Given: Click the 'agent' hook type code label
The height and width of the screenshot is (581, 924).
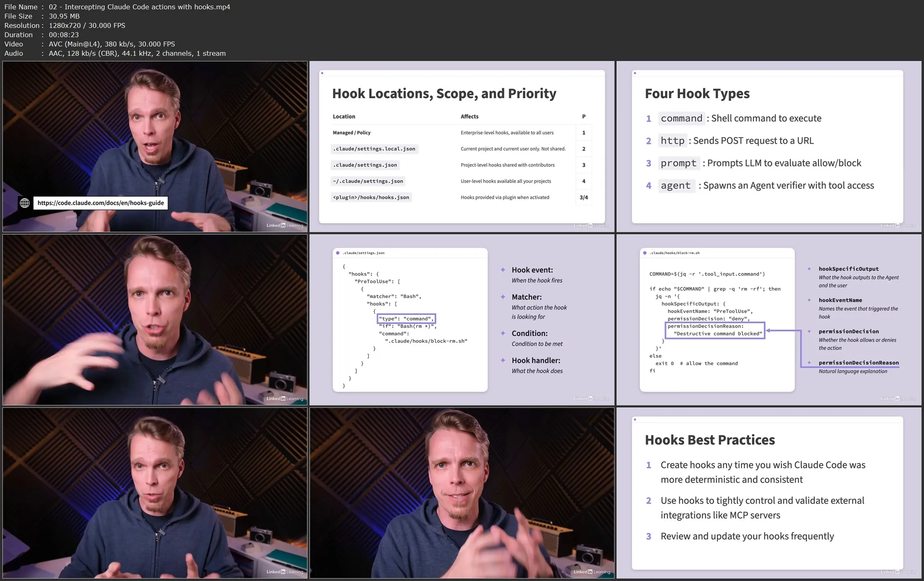Looking at the screenshot, I should pos(676,186).
